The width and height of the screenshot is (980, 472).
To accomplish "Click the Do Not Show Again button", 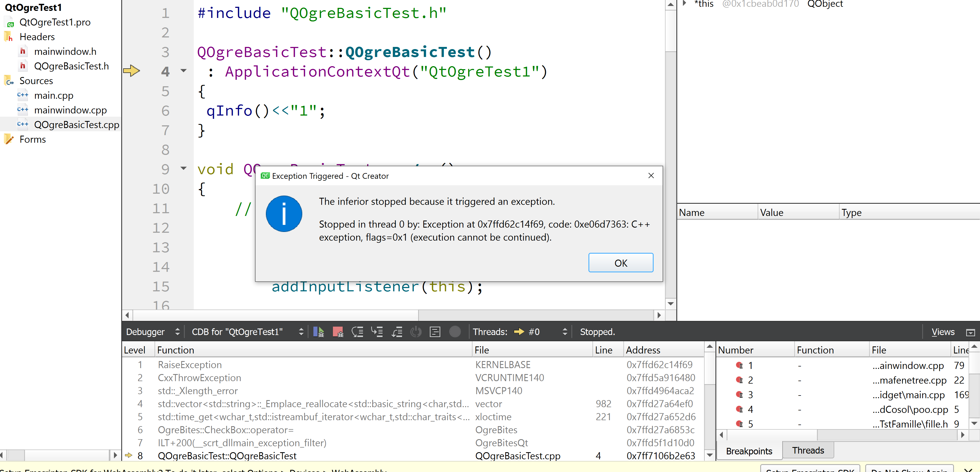I will point(909,468).
